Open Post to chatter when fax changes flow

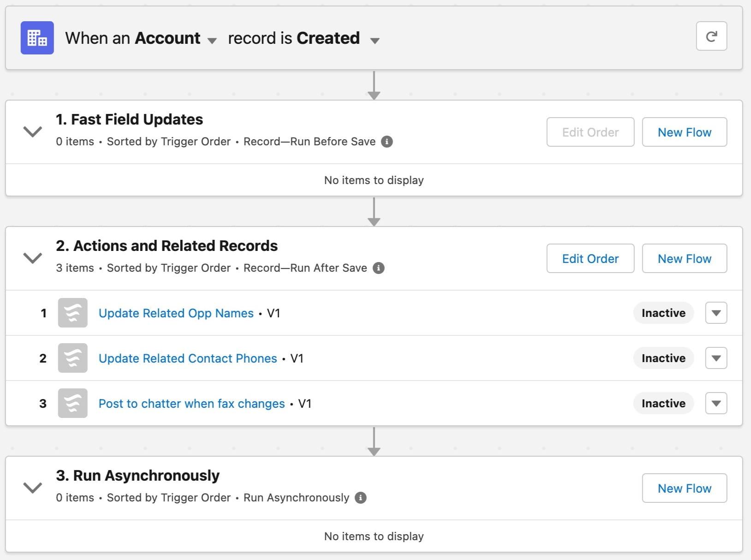pyautogui.click(x=192, y=404)
